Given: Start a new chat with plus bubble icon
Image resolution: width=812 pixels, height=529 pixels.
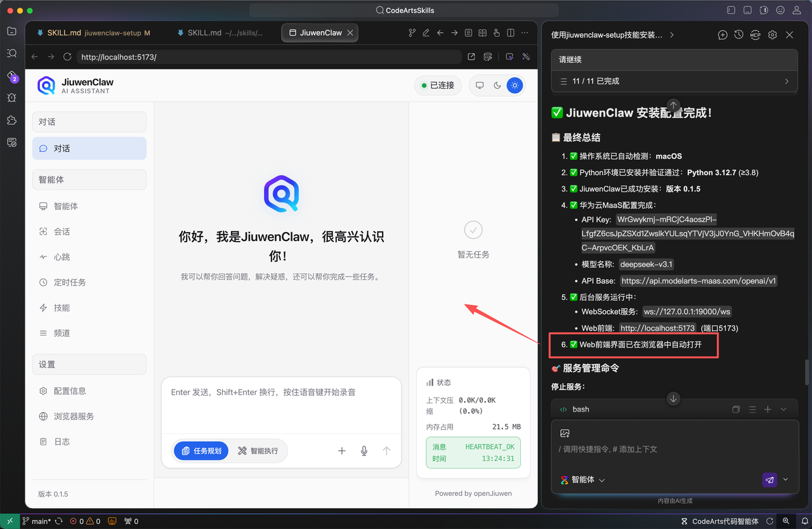Looking at the screenshot, I should tap(723, 35).
